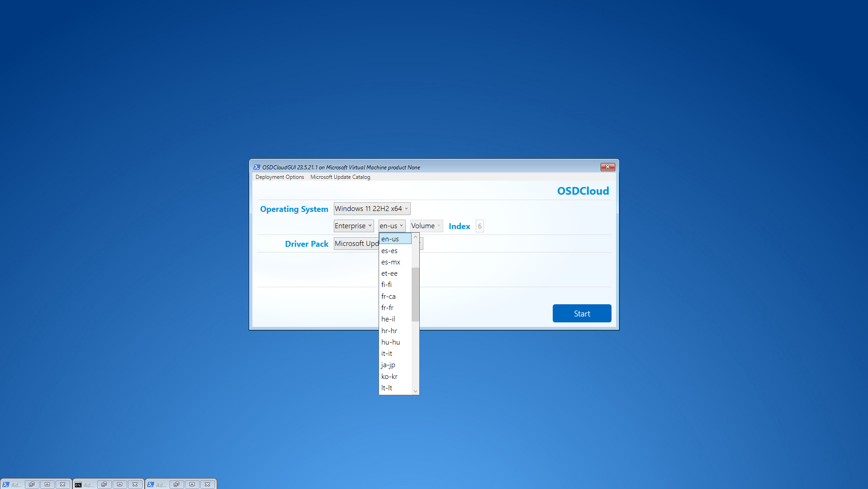Click the leftmost minimized PowerShell window icon
This screenshot has height=489, width=868.
pyautogui.click(x=6, y=484)
